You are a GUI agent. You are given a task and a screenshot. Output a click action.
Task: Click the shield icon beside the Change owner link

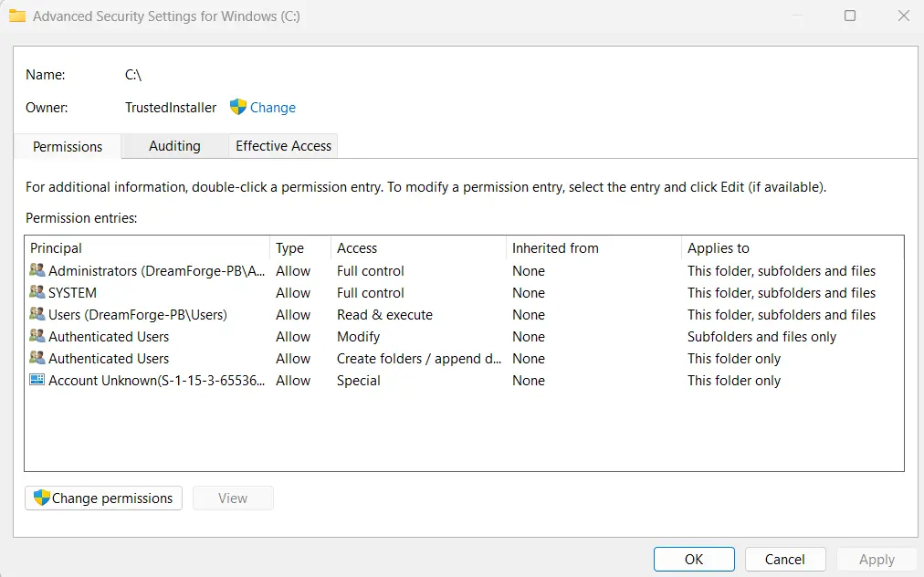pos(238,107)
